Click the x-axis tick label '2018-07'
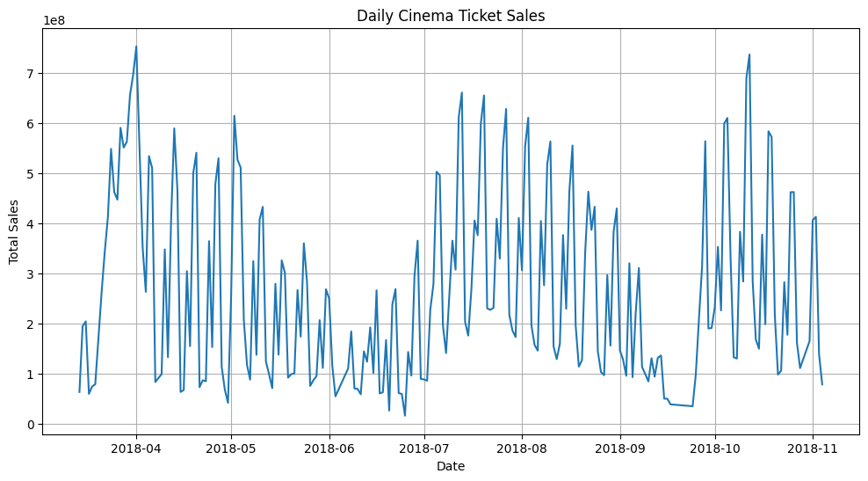Viewport: 868px width, 481px height. point(424,448)
